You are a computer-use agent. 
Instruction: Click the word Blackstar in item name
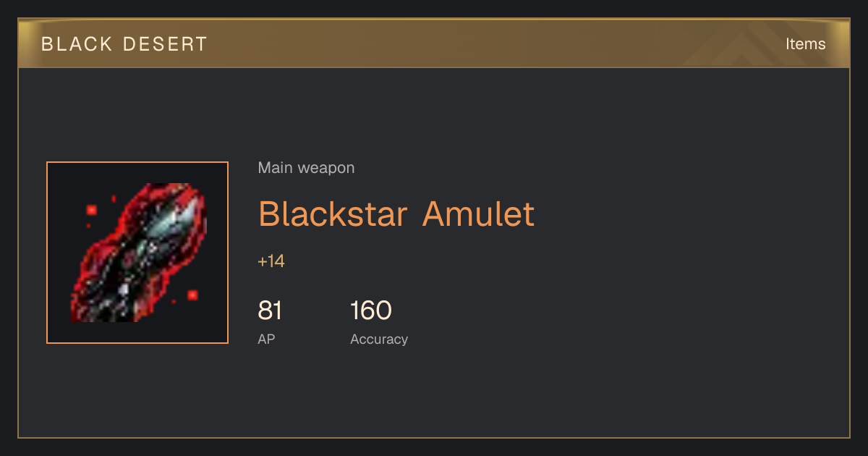coord(333,214)
